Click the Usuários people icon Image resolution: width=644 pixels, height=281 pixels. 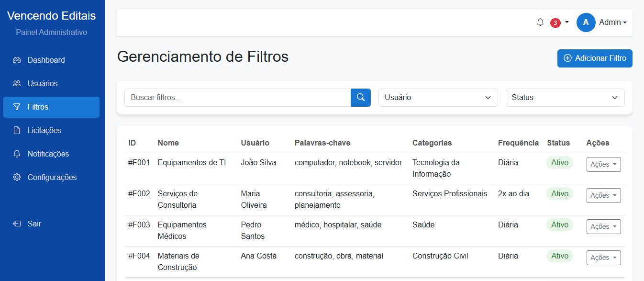click(x=16, y=83)
